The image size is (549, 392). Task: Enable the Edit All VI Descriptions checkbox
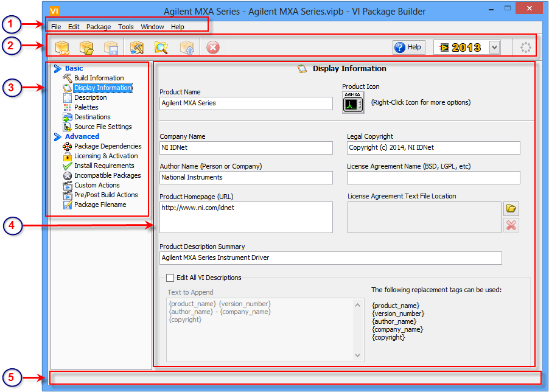point(170,278)
